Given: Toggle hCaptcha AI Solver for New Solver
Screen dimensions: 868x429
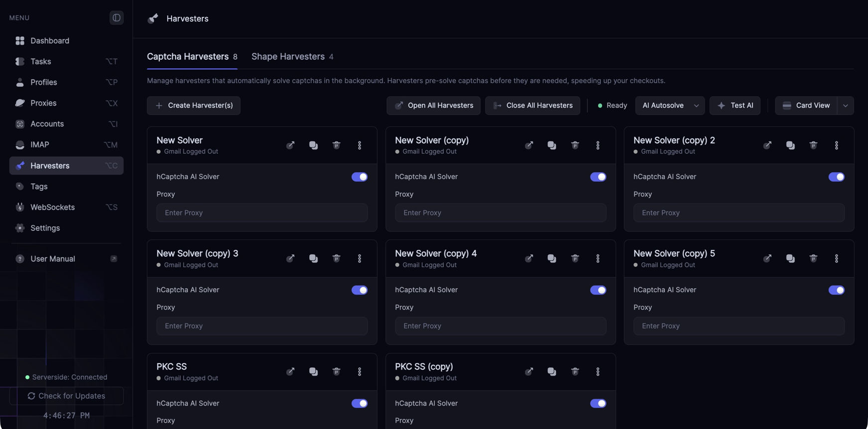Looking at the screenshot, I should [x=360, y=177].
